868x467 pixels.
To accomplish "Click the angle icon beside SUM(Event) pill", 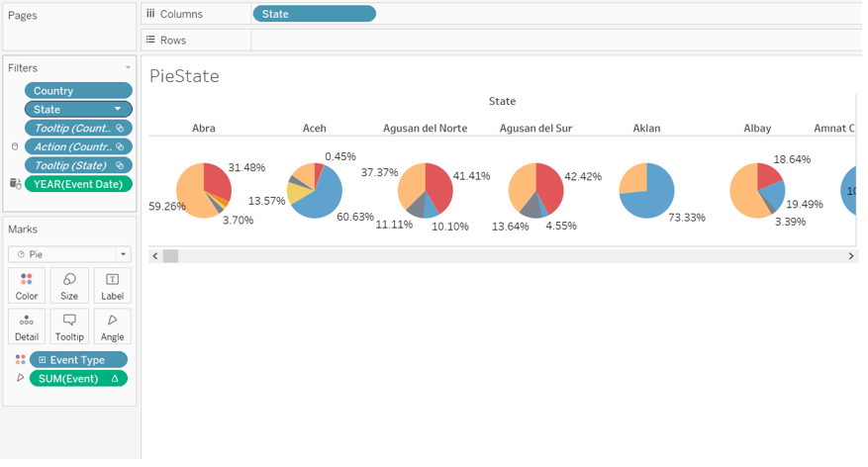I will [21, 379].
